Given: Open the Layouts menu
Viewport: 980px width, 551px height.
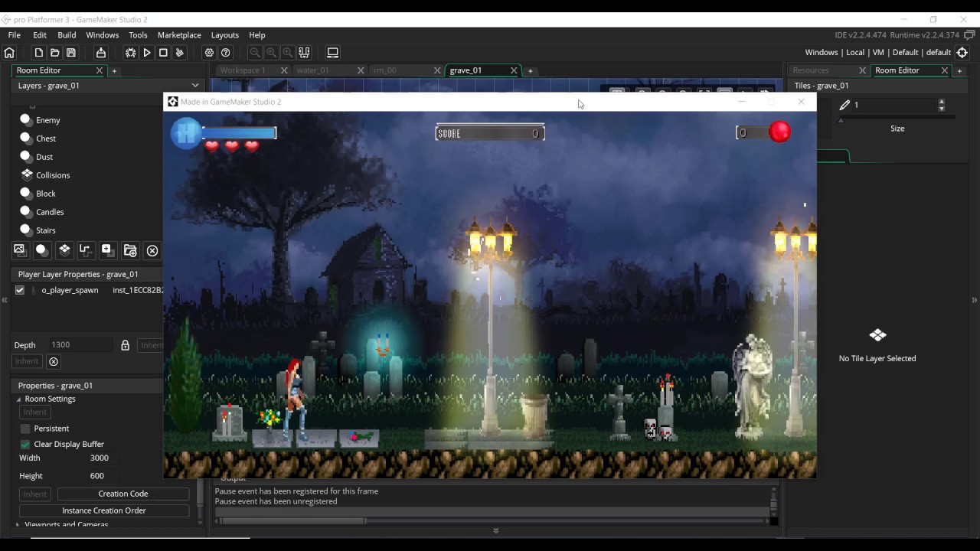Looking at the screenshot, I should (x=225, y=35).
